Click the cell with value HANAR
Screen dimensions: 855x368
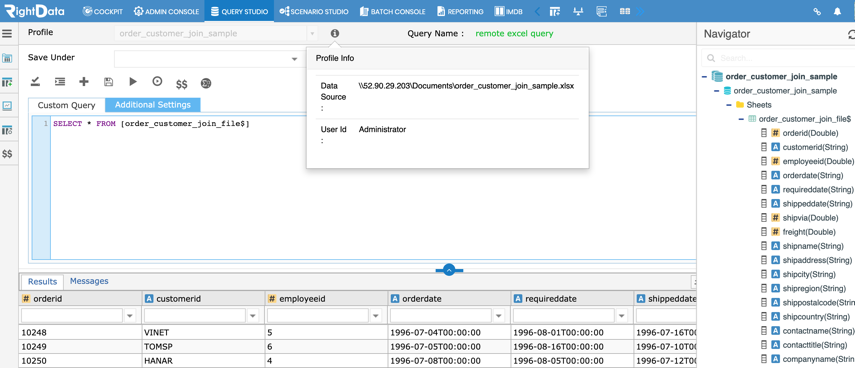click(x=203, y=360)
